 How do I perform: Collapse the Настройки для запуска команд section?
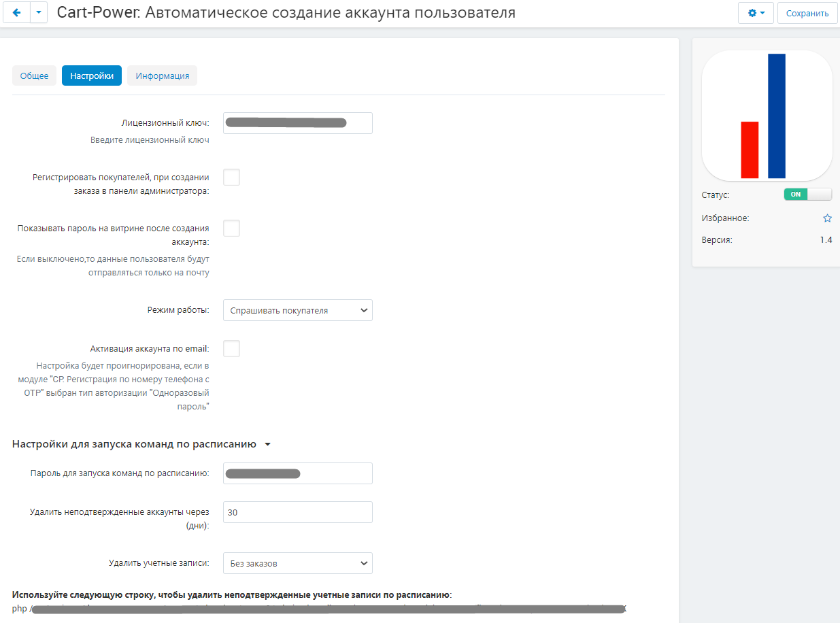coord(141,444)
